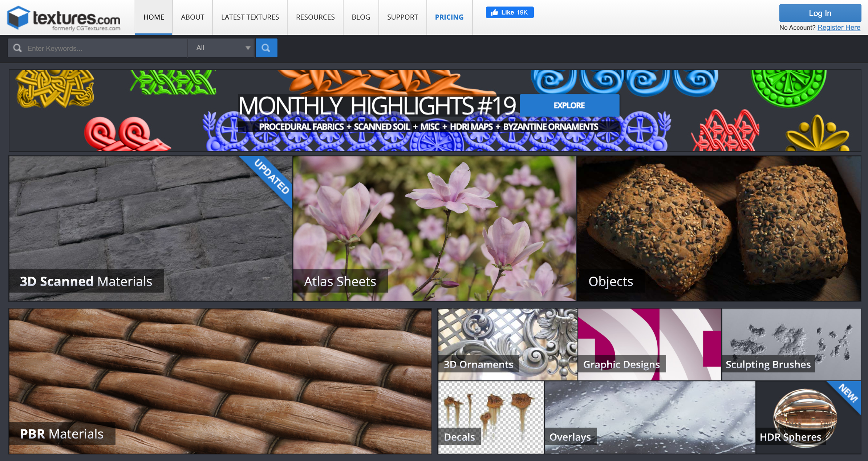Follow the Register Here link
The height and width of the screenshot is (461, 868).
pos(839,28)
